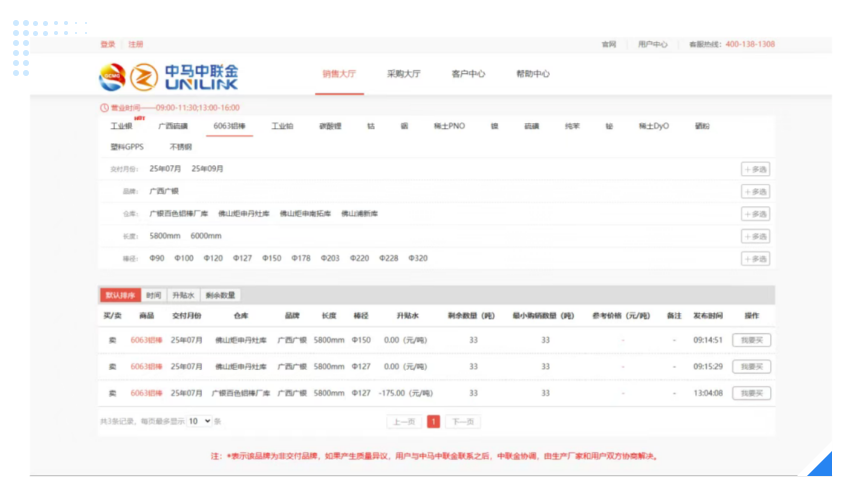Sort the listing by 升贴水

tap(183, 295)
